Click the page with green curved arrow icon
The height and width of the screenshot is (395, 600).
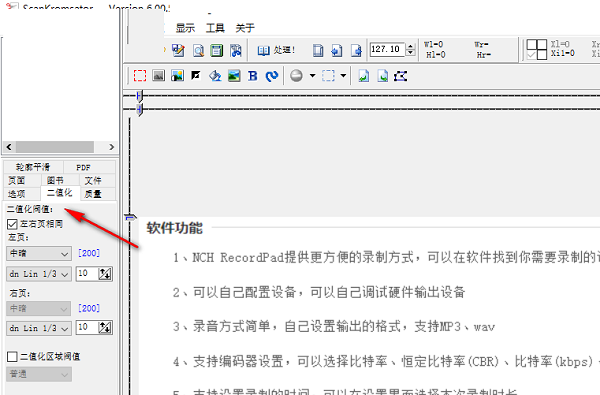(x=364, y=76)
